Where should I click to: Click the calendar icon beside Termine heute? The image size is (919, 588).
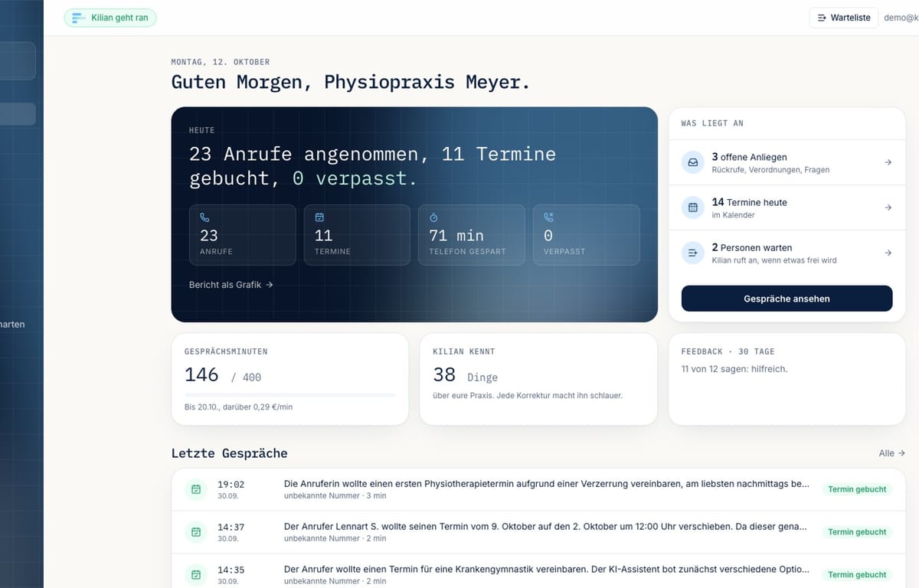[693, 207]
